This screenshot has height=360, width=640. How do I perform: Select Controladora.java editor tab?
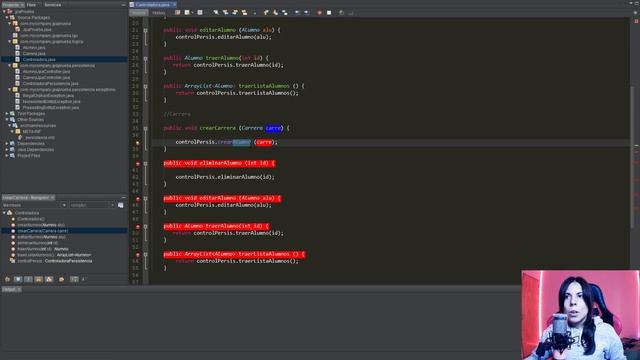coord(153,4)
